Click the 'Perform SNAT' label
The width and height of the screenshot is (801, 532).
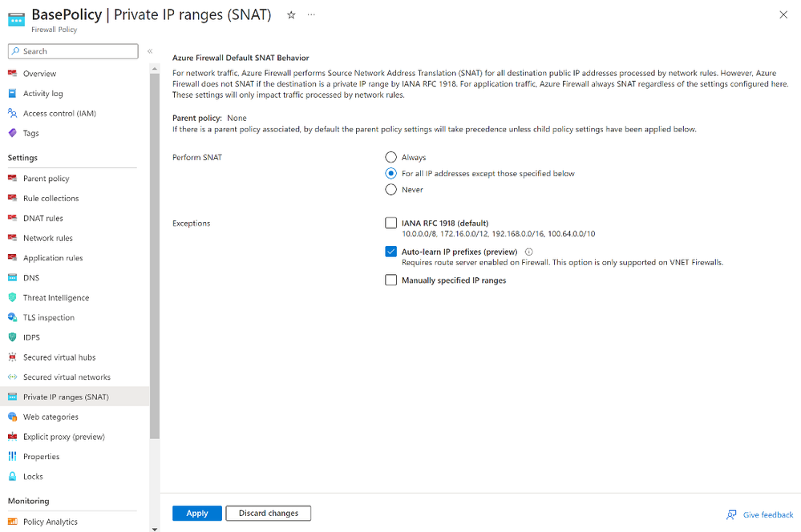tap(197, 157)
